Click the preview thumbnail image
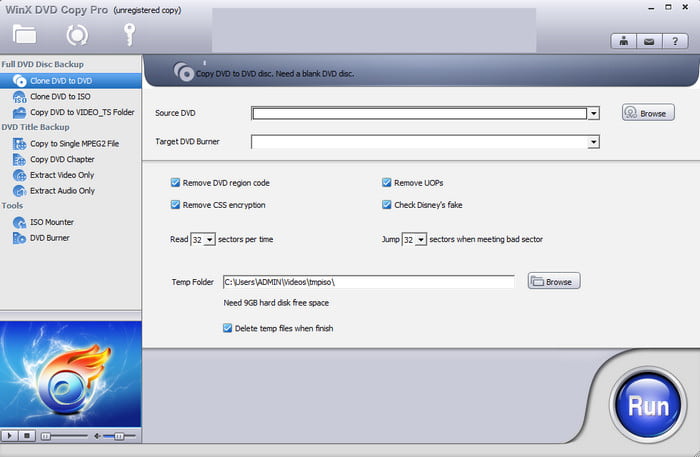The width and height of the screenshot is (700, 457). point(71,374)
